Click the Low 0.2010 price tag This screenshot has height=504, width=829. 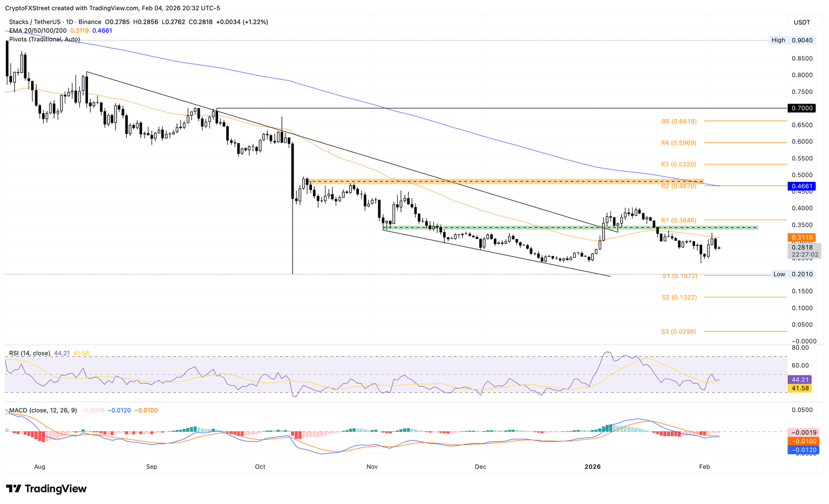coord(802,274)
